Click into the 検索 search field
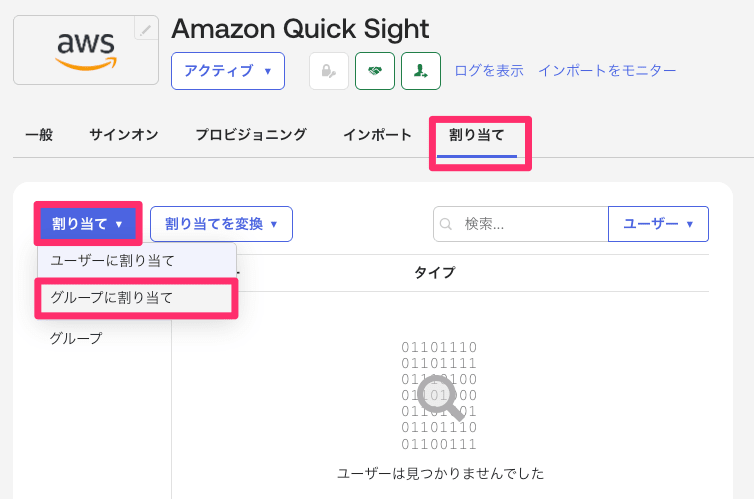Image resolution: width=754 pixels, height=499 pixels. click(530, 224)
